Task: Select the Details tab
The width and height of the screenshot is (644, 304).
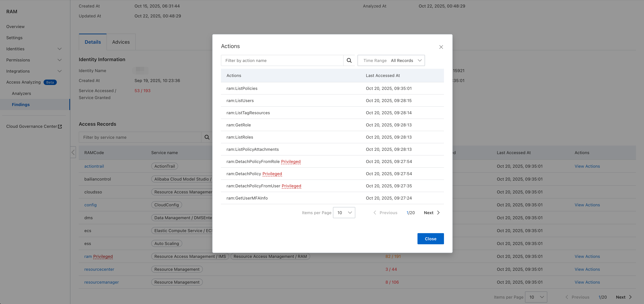Action: coord(93,42)
